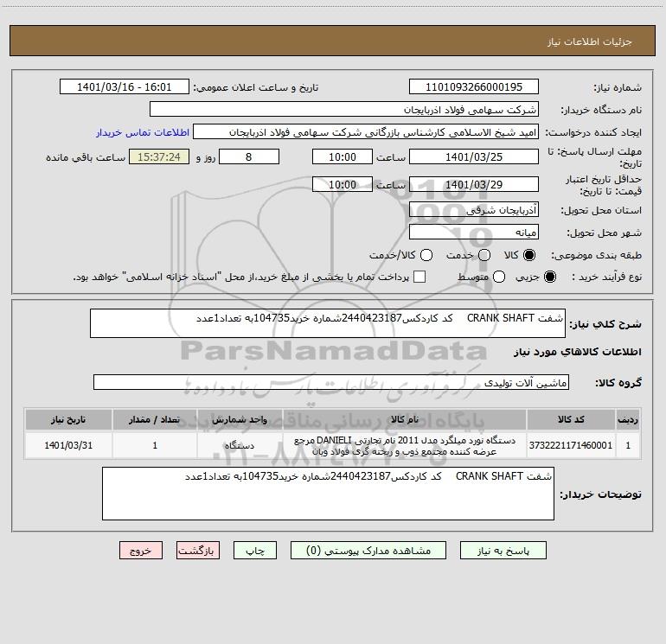This screenshot has height=644, width=666.
Task: Click the delivery province field آذربایجان شرقی
Action: pyautogui.click(x=474, y=210)
